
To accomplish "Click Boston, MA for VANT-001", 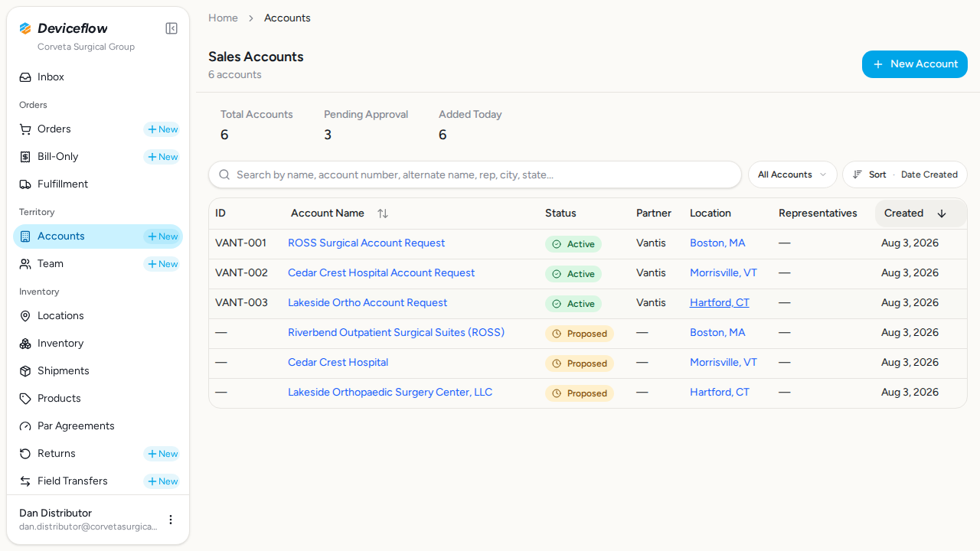I will (x=717, y=243).
